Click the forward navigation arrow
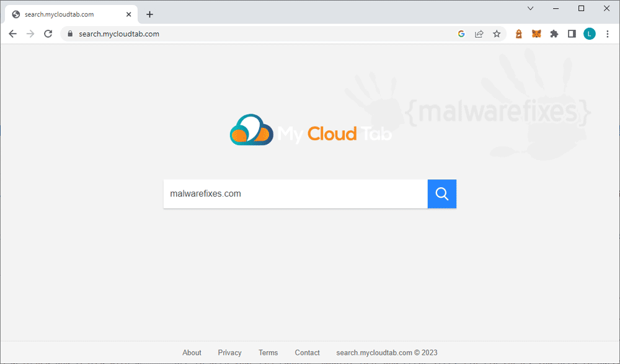The image size is (620, 364). (x=30, y=34)
